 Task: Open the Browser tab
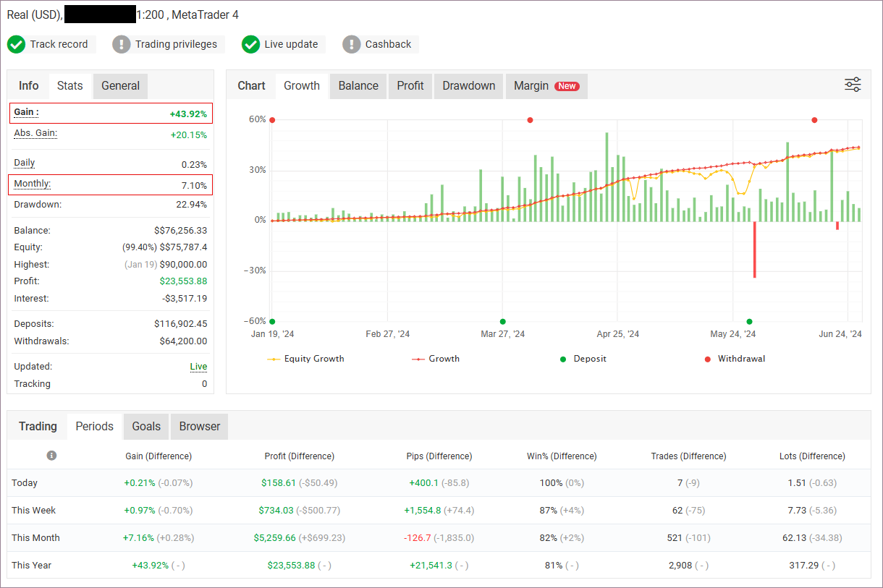200,426
